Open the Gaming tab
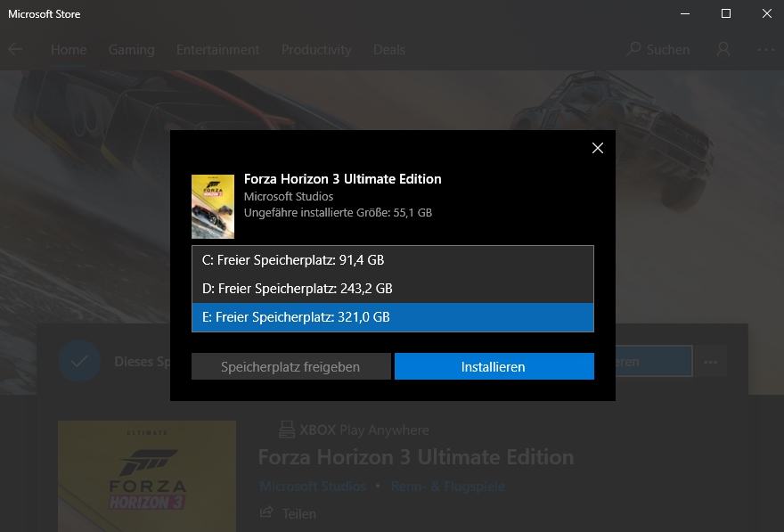This screenshot has width=784, height=532. coord(132,50)
